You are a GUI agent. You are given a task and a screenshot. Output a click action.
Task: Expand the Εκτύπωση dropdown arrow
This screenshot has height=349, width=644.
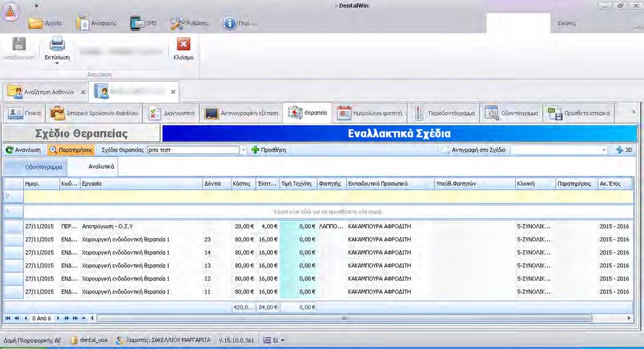[x=57, y=64]
